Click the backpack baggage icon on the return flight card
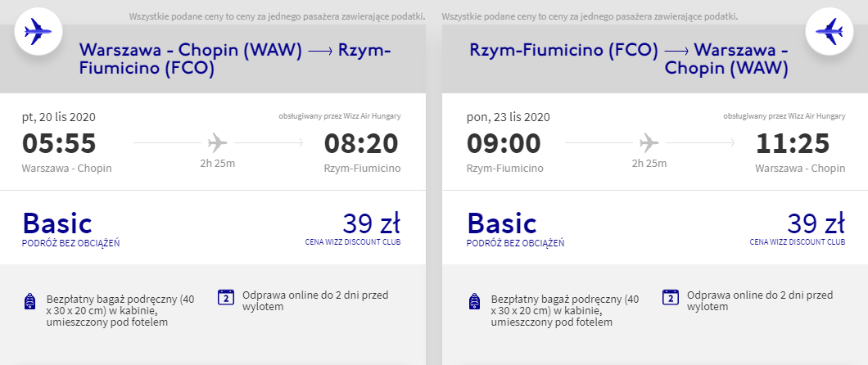The image size is (868, 365). 474,301
